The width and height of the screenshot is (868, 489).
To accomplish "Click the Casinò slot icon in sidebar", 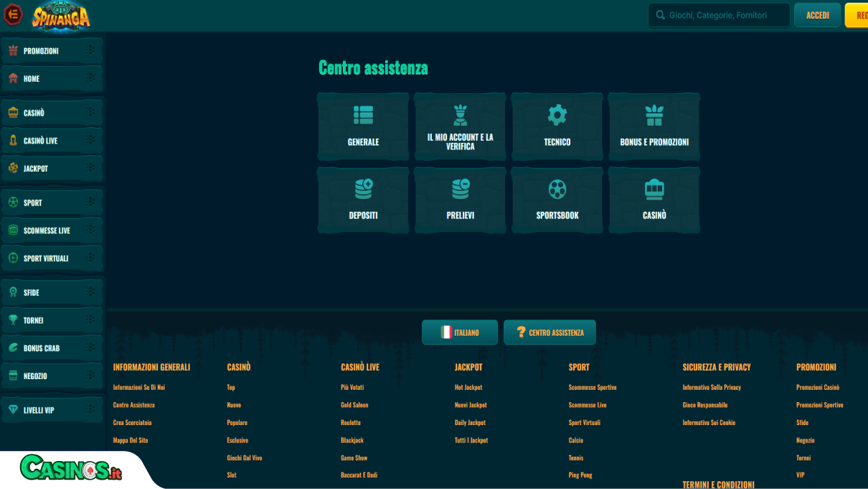I will click(13, 113).
